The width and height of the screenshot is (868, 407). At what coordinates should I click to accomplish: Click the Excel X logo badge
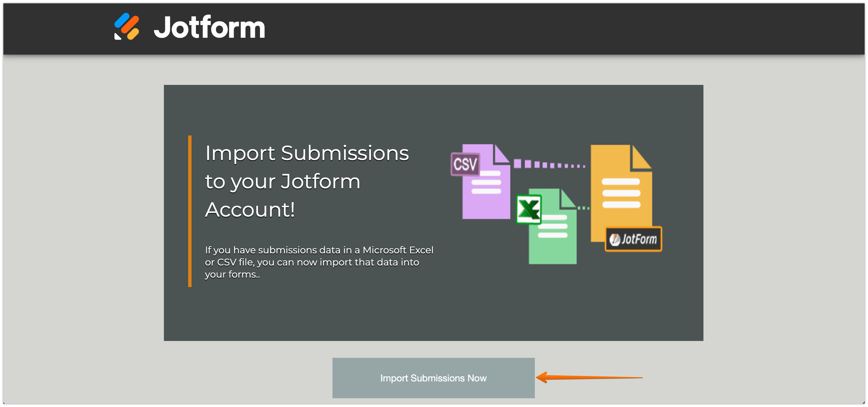tap(528, 210)
